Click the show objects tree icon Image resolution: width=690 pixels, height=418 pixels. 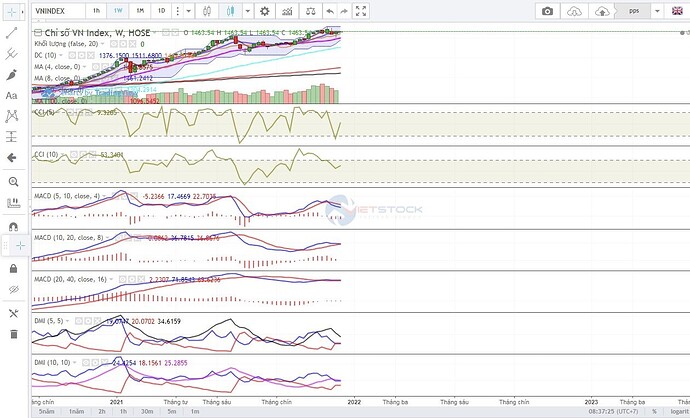[x=13, y=313]
